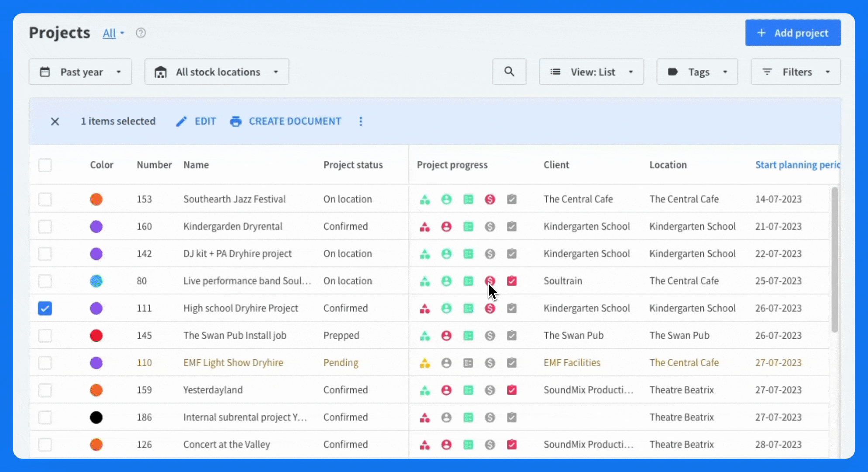Expand the Past year date dropdown
Screen dimensions: 868x472
pyautogui.click(x=80, y=72)
